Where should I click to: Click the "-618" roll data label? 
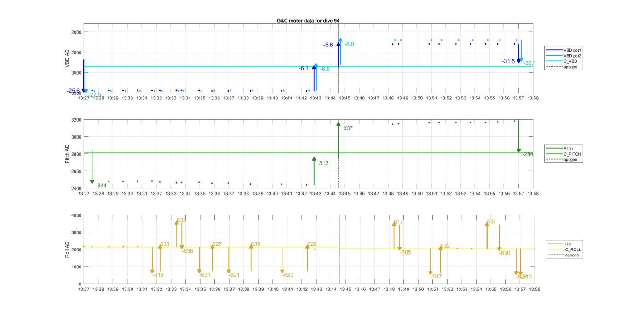pos(158,275)
